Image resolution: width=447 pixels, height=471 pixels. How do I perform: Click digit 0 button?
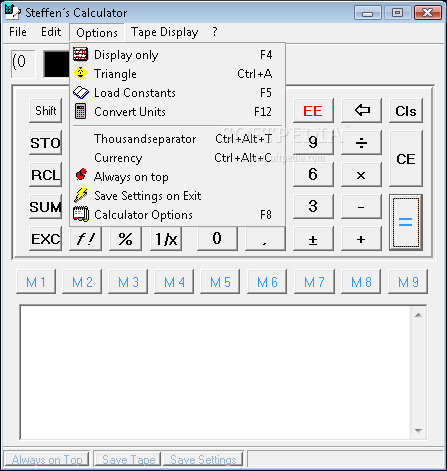(217, 239)
